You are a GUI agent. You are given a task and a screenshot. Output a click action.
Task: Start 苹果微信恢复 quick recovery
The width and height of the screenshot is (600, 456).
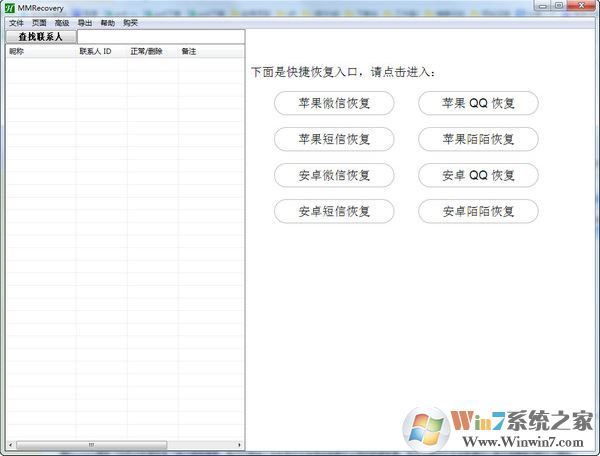334,103
